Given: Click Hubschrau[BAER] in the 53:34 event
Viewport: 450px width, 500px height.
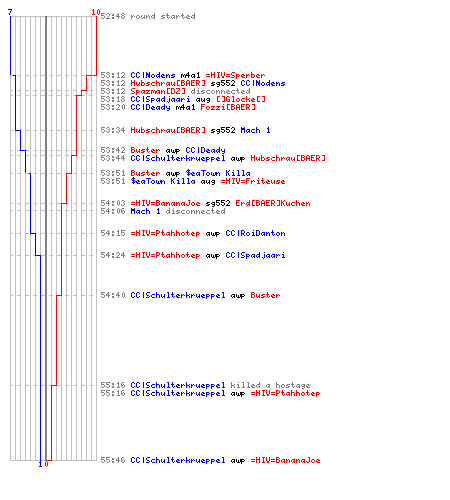Looking at the screenshot, I should click(x=168, y=130).
